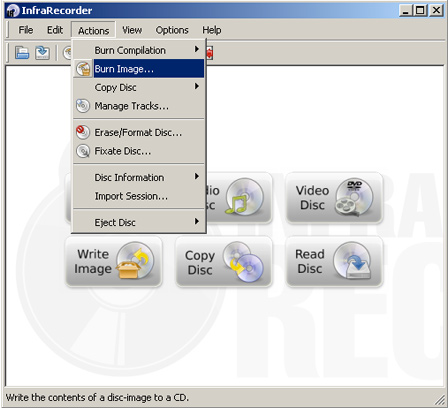Open the View menu

(x=132, y=30)
